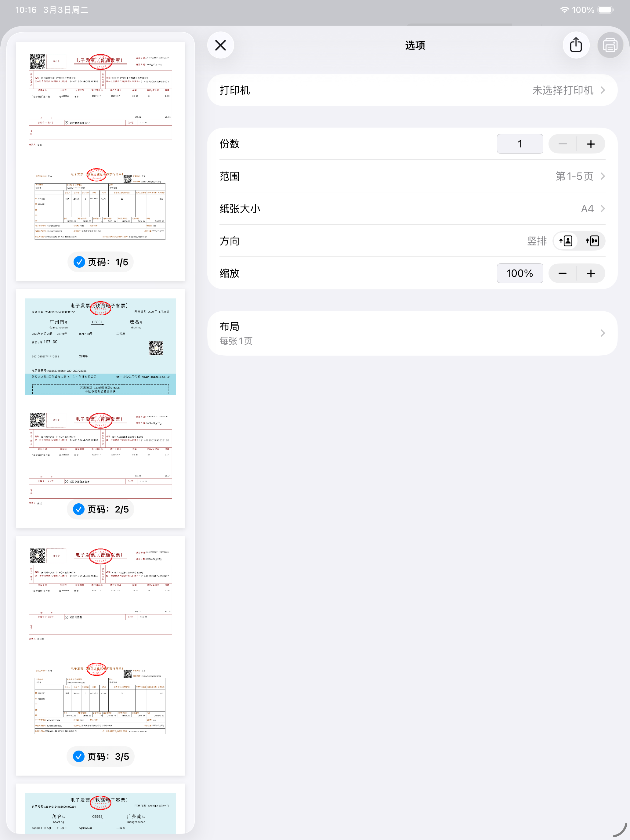Open the 纸张大小 A4 paper size options

point(413,208)
